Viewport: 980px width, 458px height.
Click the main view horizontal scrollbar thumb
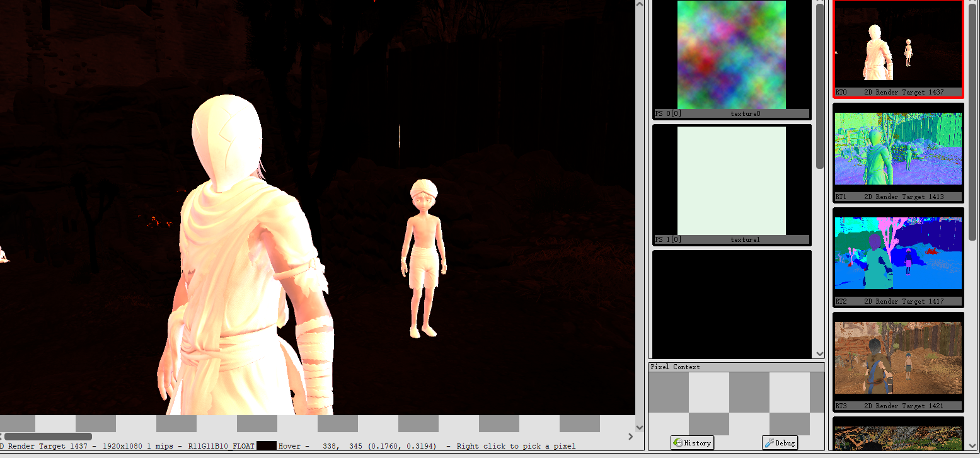(48, 436)
